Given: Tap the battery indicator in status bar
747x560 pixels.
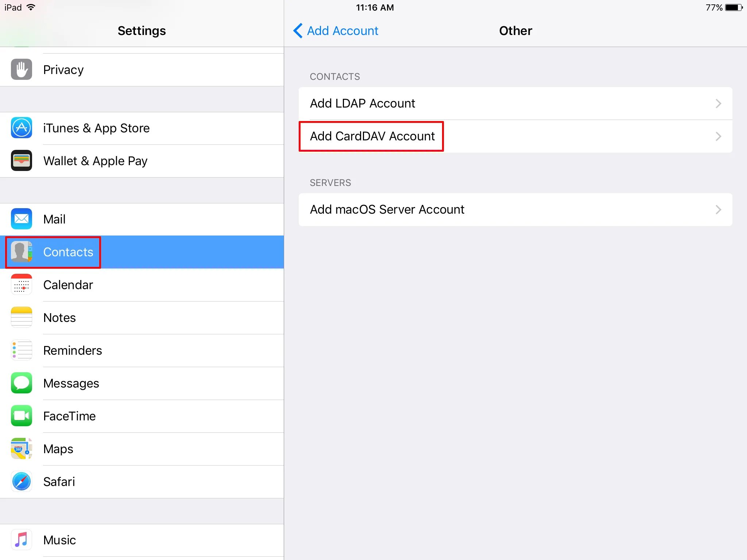Looking at the screenshot, I should [x=734, y=8].
